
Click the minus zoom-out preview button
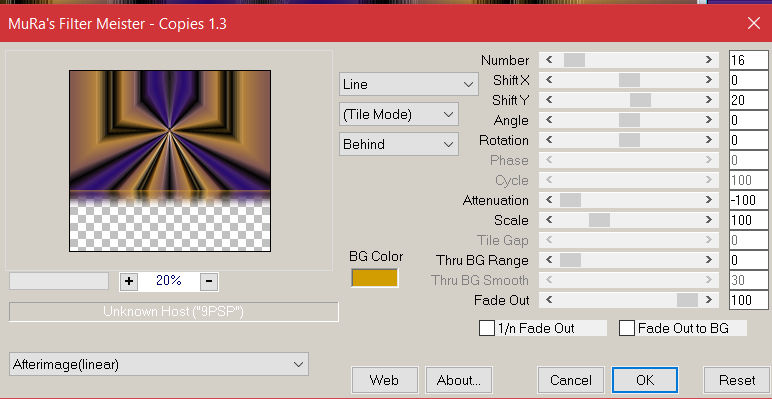pos(209,281)
